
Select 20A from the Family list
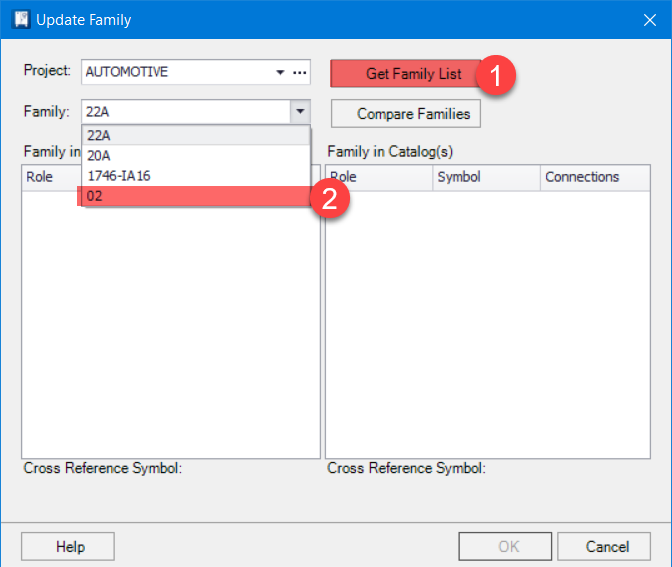[196, 155]
